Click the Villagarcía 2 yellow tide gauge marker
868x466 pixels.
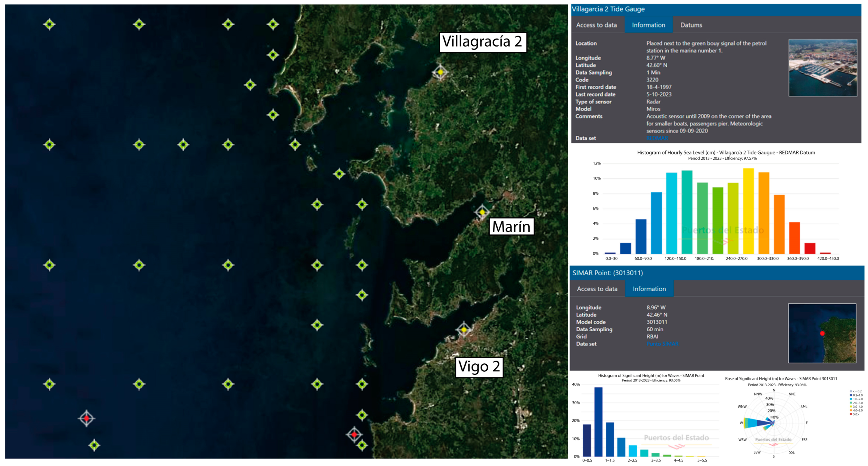tap(440, 72)
